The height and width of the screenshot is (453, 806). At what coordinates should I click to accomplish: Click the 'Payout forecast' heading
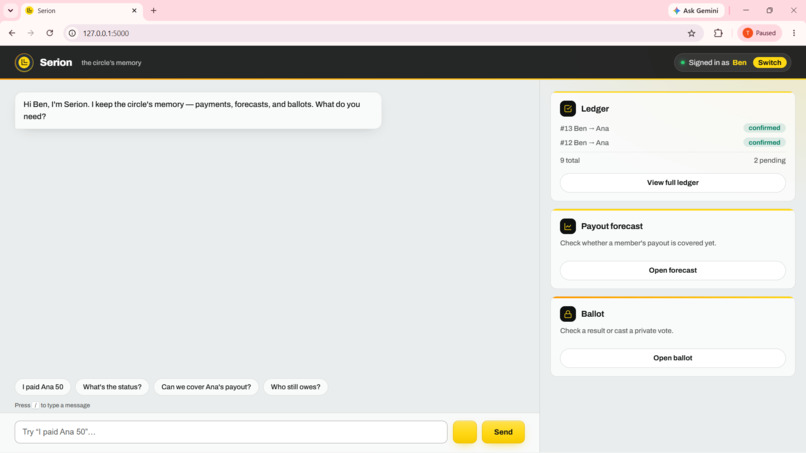[612, 226]
